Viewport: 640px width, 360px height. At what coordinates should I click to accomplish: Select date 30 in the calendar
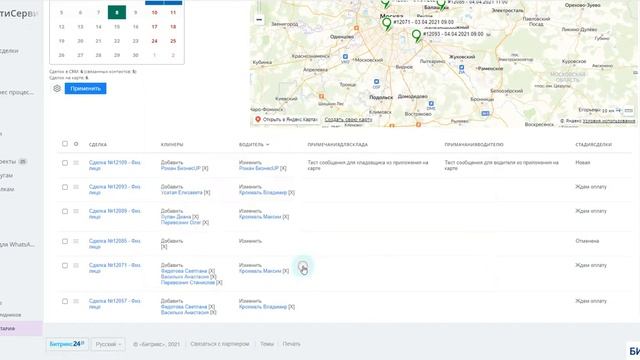(x=136, y=56)
